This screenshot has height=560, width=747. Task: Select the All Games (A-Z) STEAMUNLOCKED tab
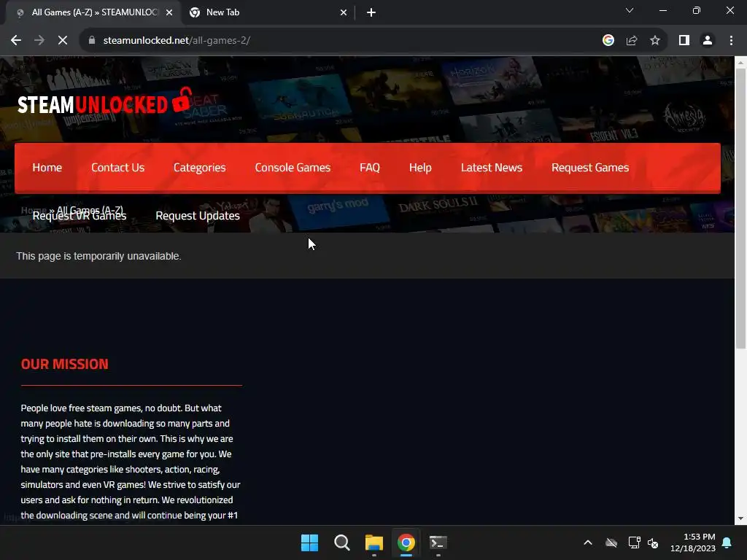click(93, 13)
